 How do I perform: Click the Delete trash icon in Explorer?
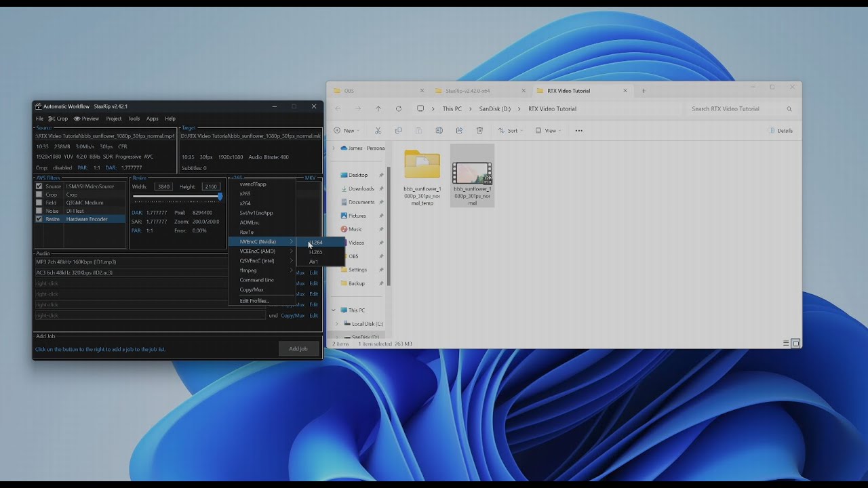click(479, 131)
